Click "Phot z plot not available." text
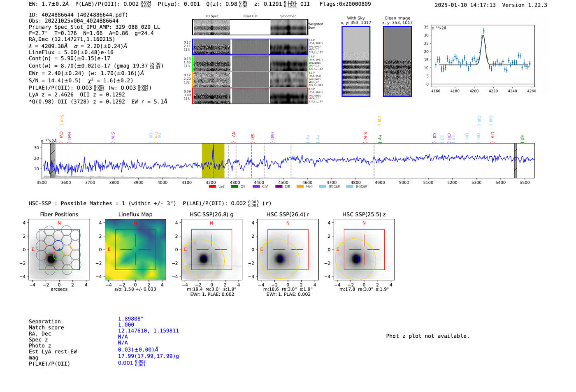576x392 pixels. (427, 336)
